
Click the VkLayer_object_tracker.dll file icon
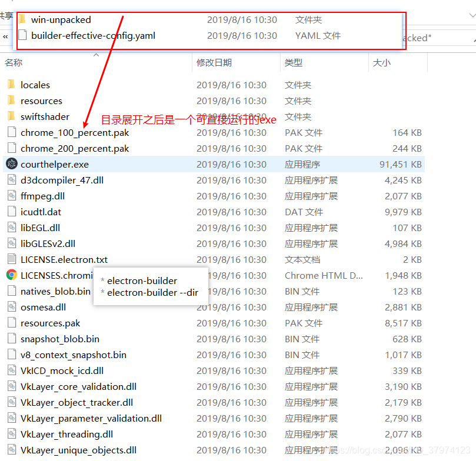pos(12,402)
